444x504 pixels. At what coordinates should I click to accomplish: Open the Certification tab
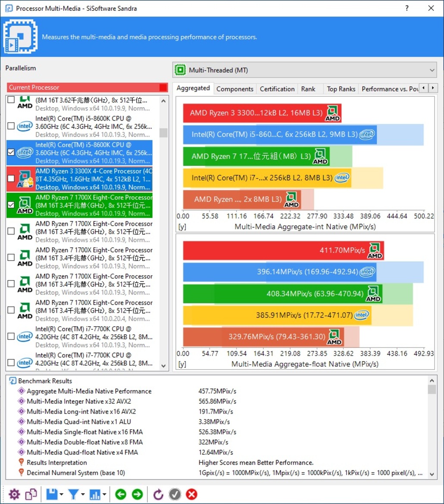(277, 89)
